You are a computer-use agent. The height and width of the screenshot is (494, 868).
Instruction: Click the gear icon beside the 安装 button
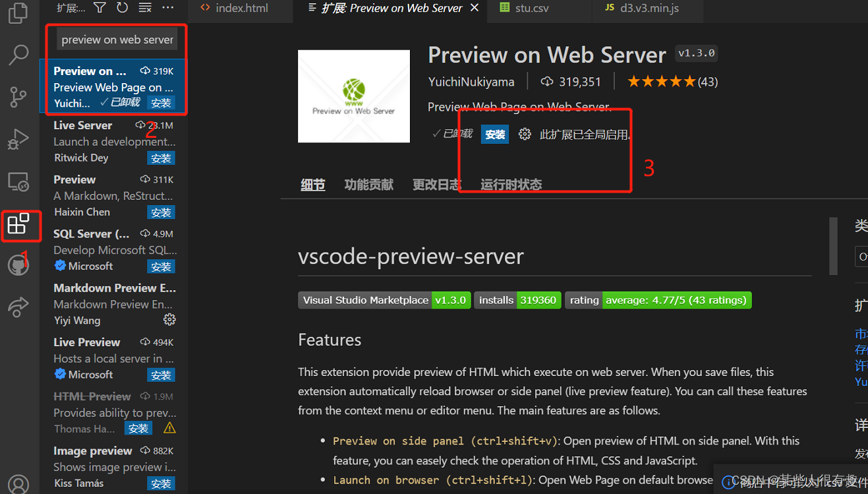(x=525, y=134)
